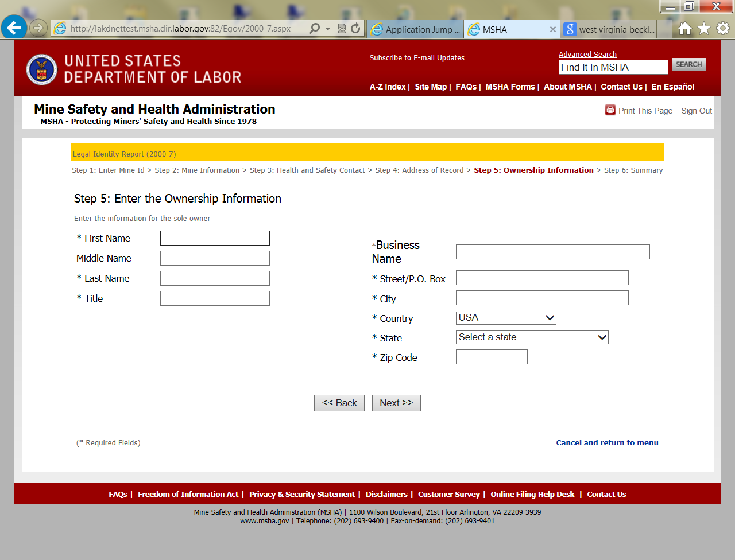Refresh the page with the reload icon

pyautogui.click(x=355, y=28)
